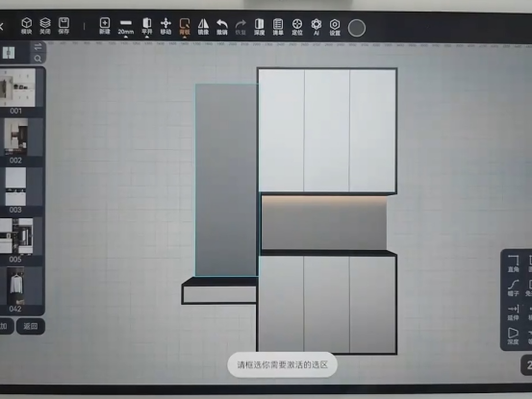Undo last action with 撤销
This screenshot has width=532, height=399.
pyautogui.click(x=222, y=27)
